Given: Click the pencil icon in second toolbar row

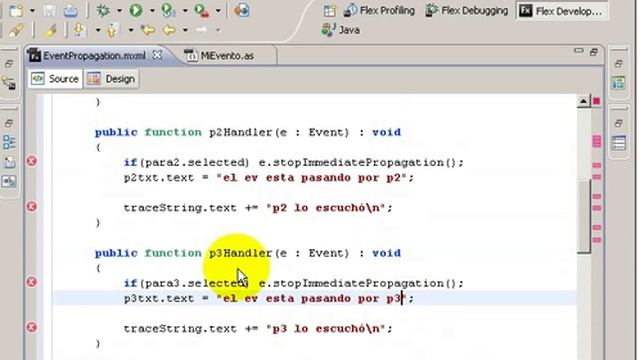Looking at the screenshot, I should click(16, 30).
